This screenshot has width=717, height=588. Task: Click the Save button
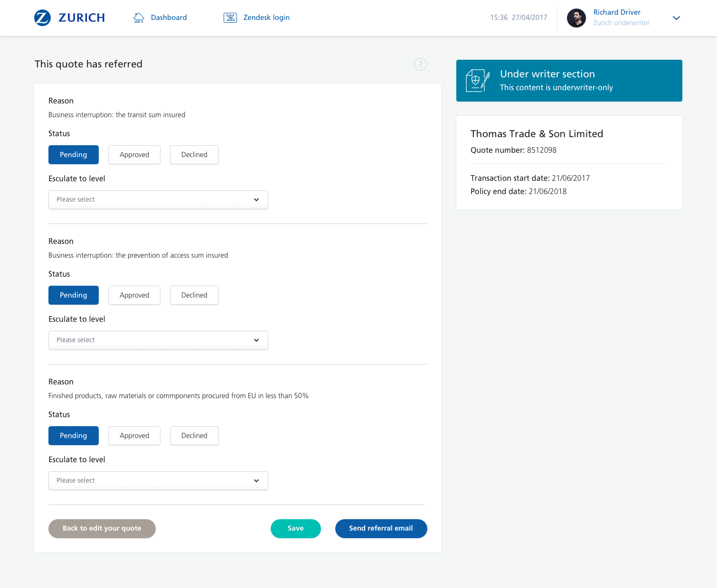pos(295,528)
